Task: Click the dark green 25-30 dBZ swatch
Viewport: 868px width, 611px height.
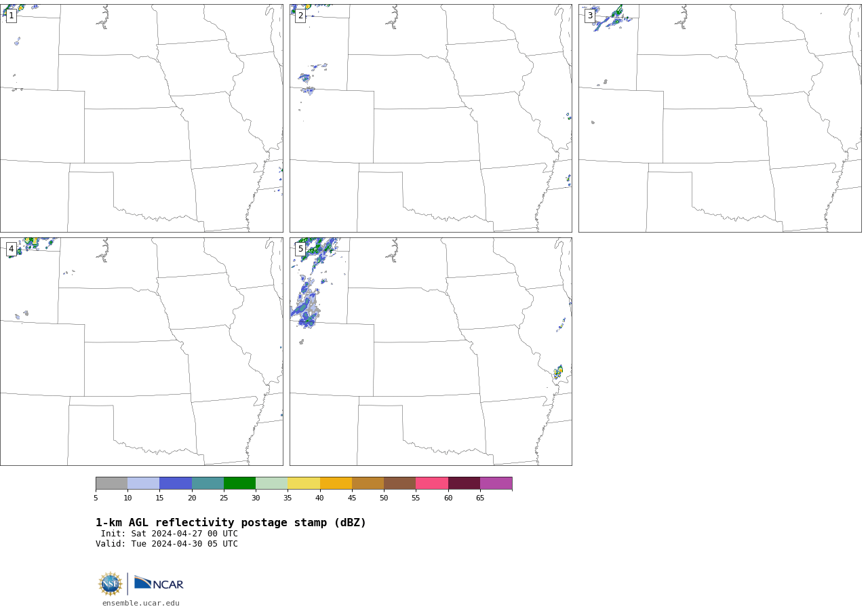Action: tap(239, 484)
